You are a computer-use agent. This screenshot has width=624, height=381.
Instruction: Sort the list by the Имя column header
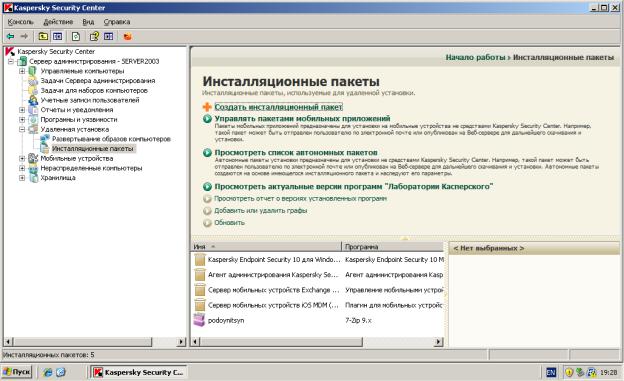[x=266, y=247]
